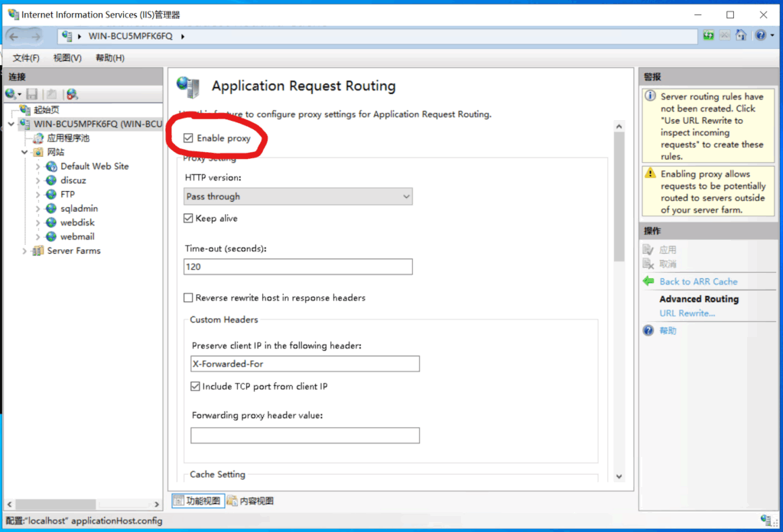Expand the FTP site node
The height and width of the screenshot is (532, 783).
tap(38, 194)
